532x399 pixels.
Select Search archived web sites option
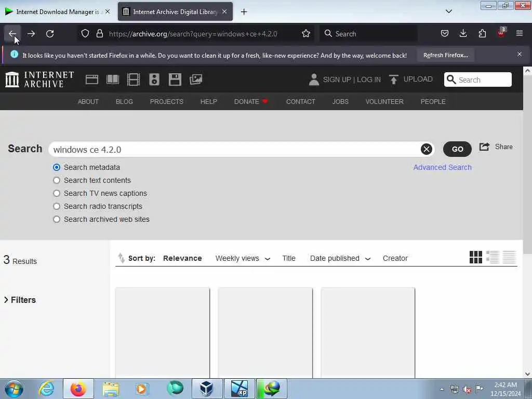click(57, 220)
